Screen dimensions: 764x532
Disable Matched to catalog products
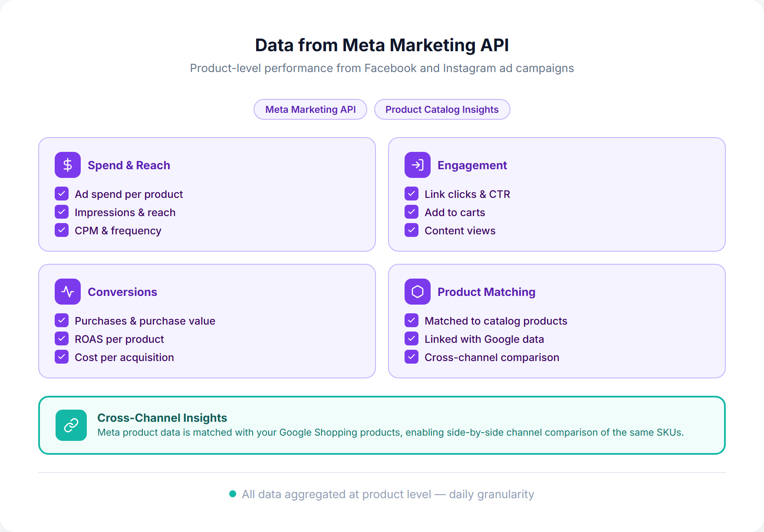pos(411,320)
